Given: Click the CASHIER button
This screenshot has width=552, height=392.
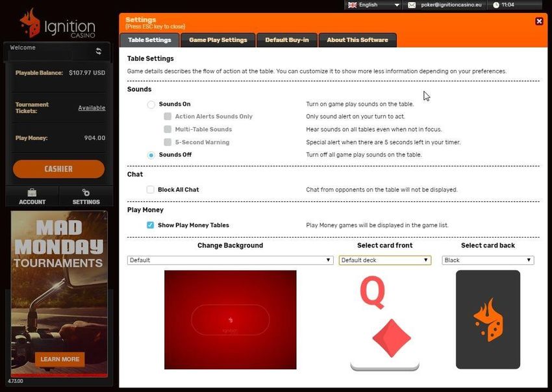Looking at the screenshot, I should (x=58, y=169).
